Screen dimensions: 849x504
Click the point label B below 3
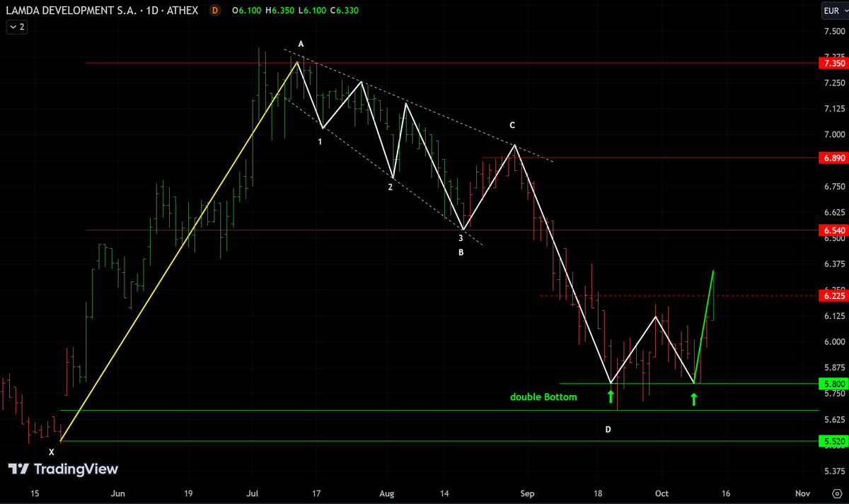pos(461,252)
